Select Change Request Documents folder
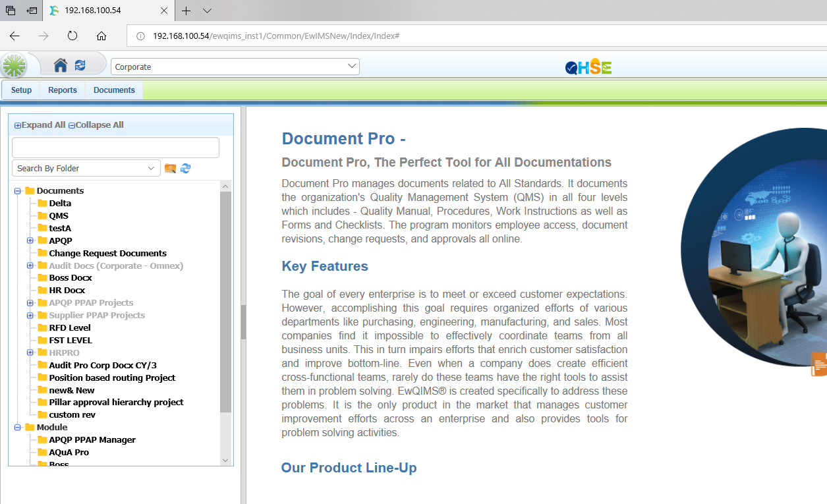Screen dimensions: 827x504 click(107, 253)
